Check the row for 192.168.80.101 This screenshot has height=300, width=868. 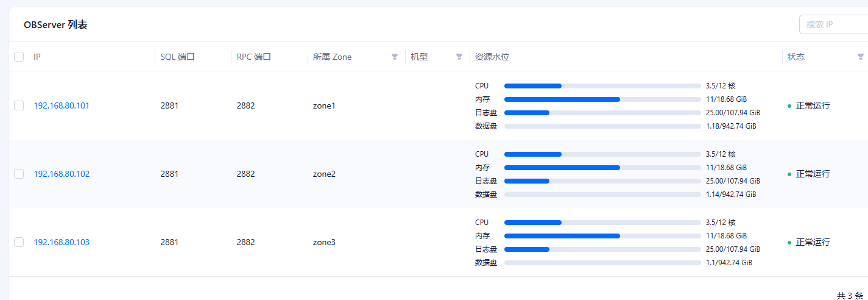[x=19, y=105]
